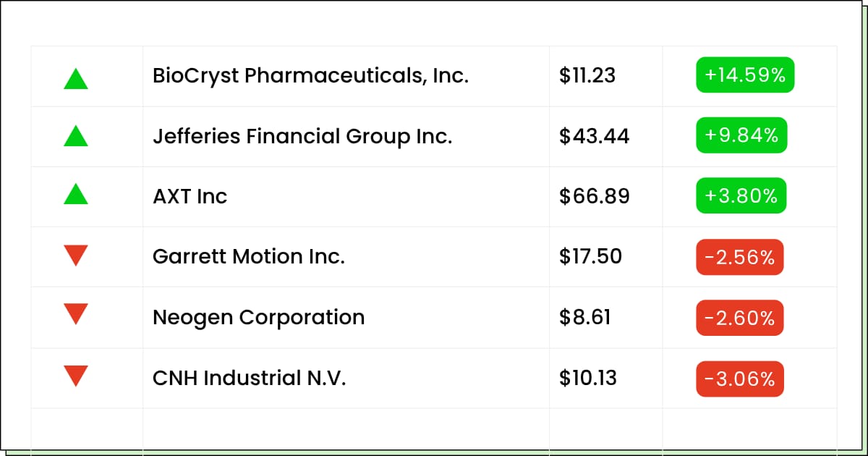The width and height of the screenshot is (868, 456).
Task: Open Jefferies Financial Group Inc. stock name
Action: [302, 136]
